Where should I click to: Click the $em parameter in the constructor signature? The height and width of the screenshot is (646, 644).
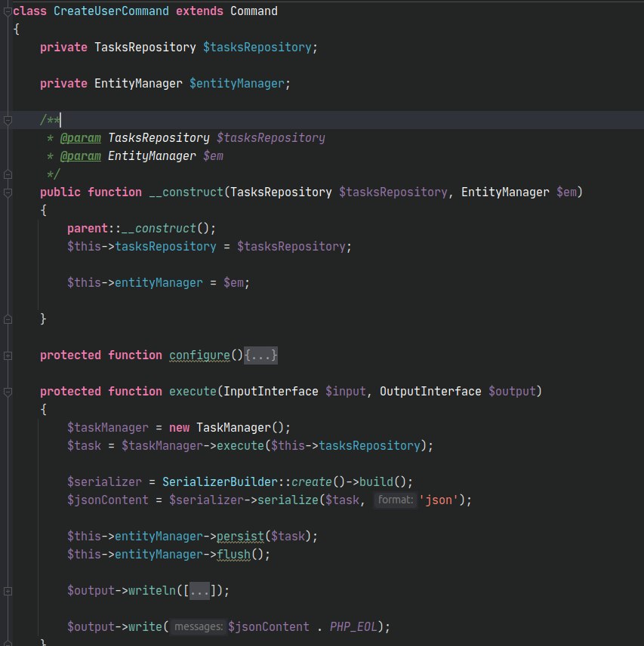click(x=566, y=192)
